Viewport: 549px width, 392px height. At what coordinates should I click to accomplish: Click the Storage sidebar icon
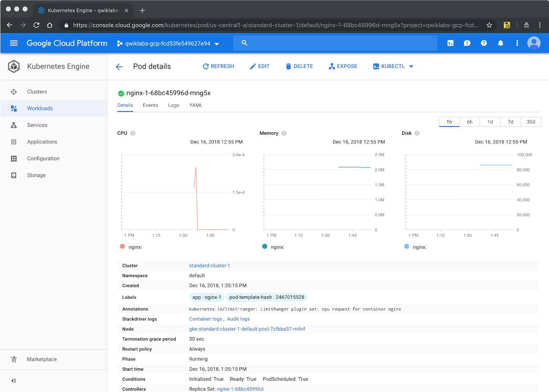[14, 175]
